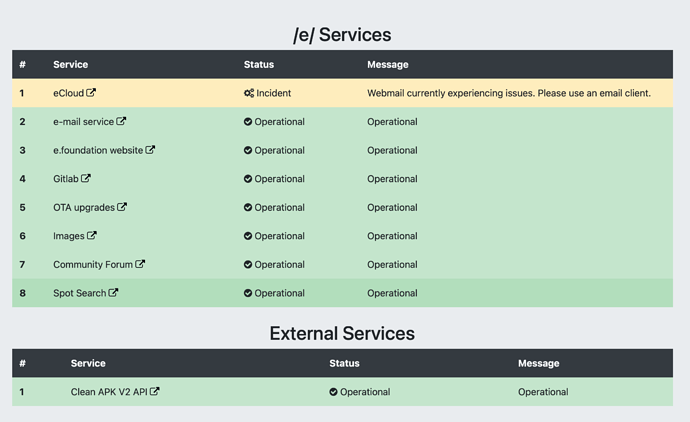Image resolution: width=690 pixels, height=422 pixels.
Task: Click the checkmark icon in Gitlab's status
Action: point(248,179)
